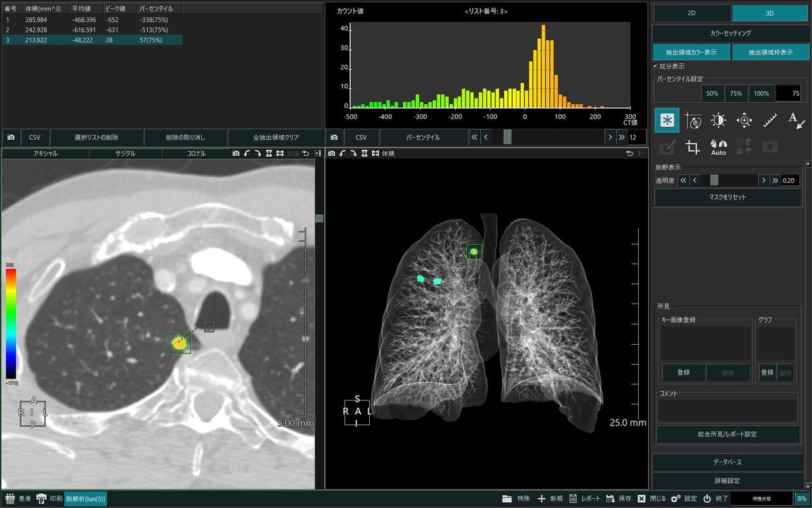Select the text arrow annotation tool
Screen dimensions: 812x508
796,121
